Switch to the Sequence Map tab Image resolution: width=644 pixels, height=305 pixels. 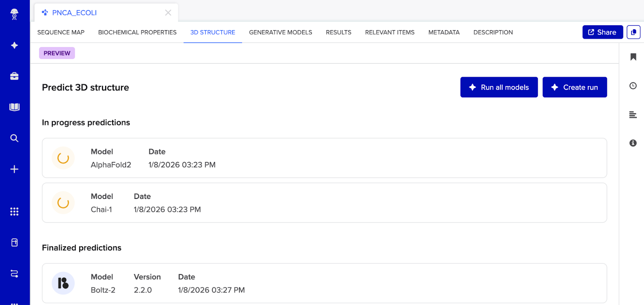(x=61, y=33)
